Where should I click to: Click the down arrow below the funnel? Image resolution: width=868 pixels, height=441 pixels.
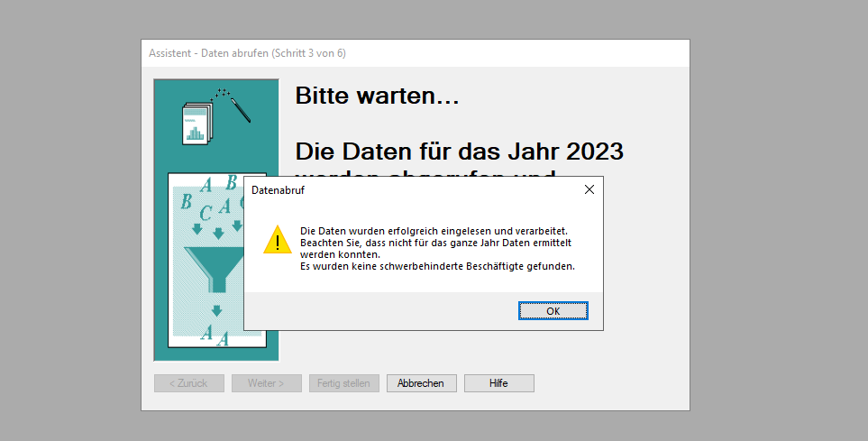click(x=216, y=311)
